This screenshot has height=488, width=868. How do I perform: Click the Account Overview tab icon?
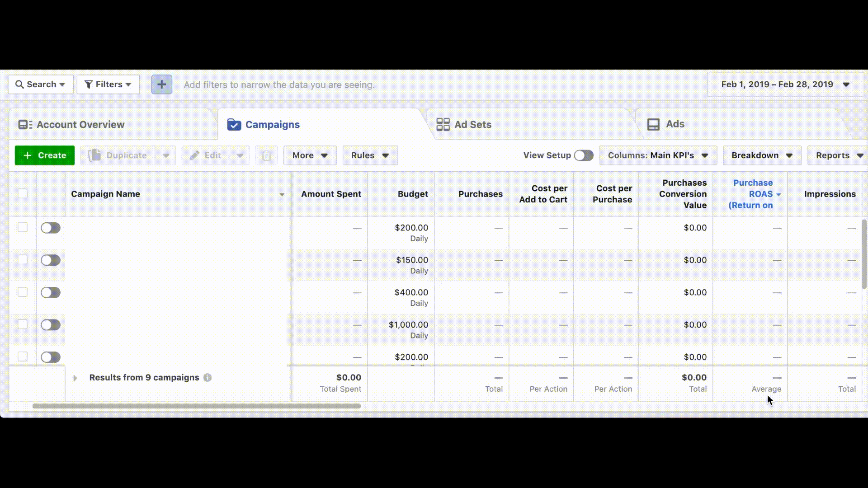click(x=25, y=125)
